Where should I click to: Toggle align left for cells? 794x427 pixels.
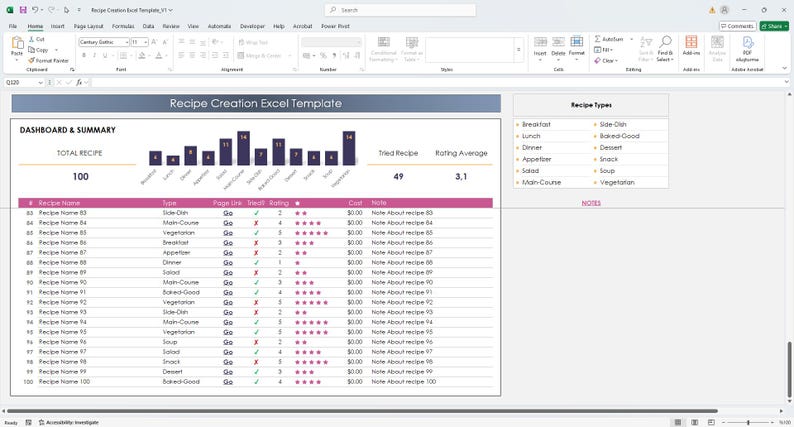181,56
